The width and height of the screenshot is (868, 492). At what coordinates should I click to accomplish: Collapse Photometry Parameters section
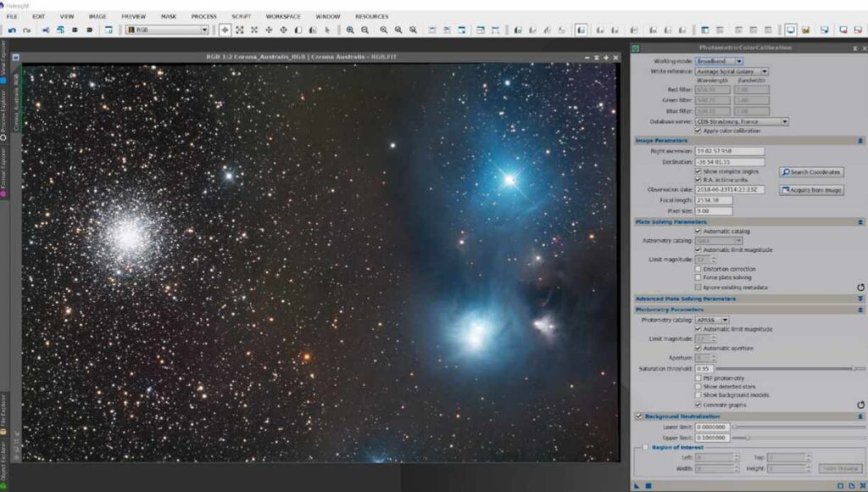tap(860, 310)
